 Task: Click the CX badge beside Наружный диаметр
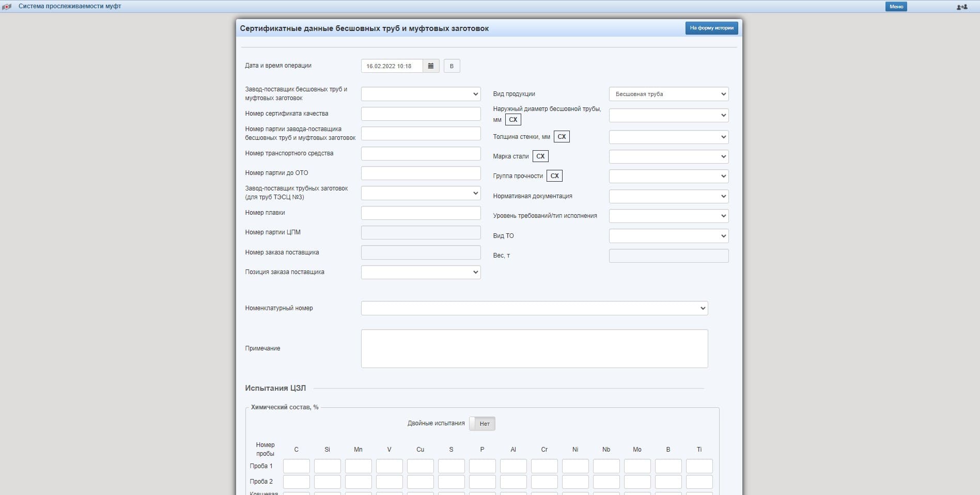(513, 120)
